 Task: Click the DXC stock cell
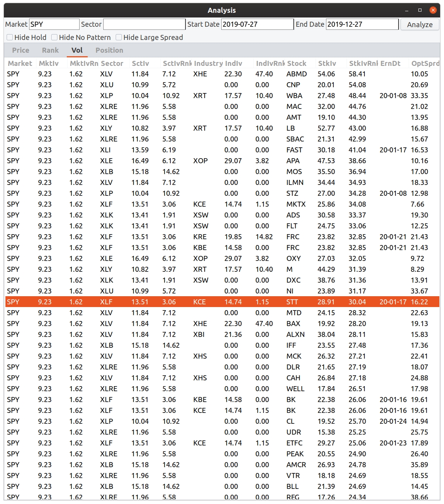tap(293, 280)
